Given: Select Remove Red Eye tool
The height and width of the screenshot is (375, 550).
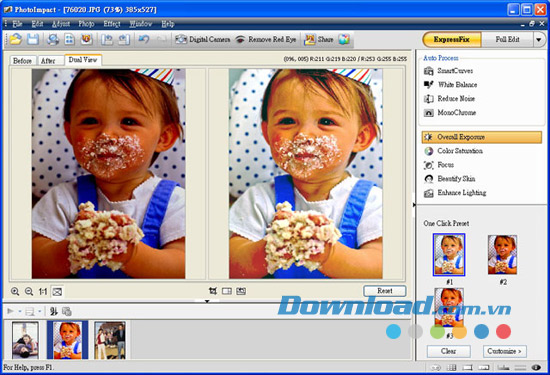Looking at the screenshot, I should [x=266, y=40].
